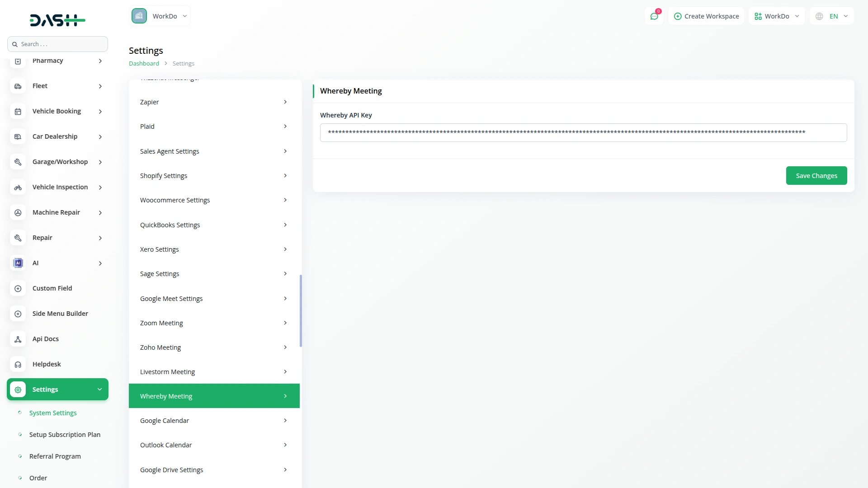
Task: Collapse the Settings sidebar menu
Action: 99,389
